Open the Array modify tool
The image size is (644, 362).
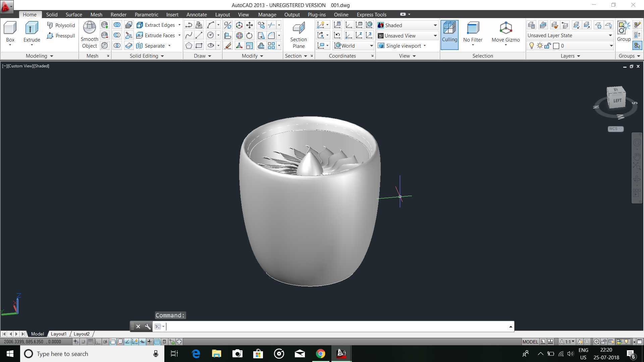[271, 46]
